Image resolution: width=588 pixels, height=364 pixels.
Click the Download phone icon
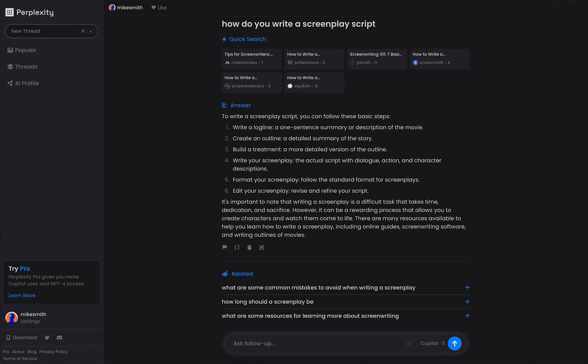8,338
